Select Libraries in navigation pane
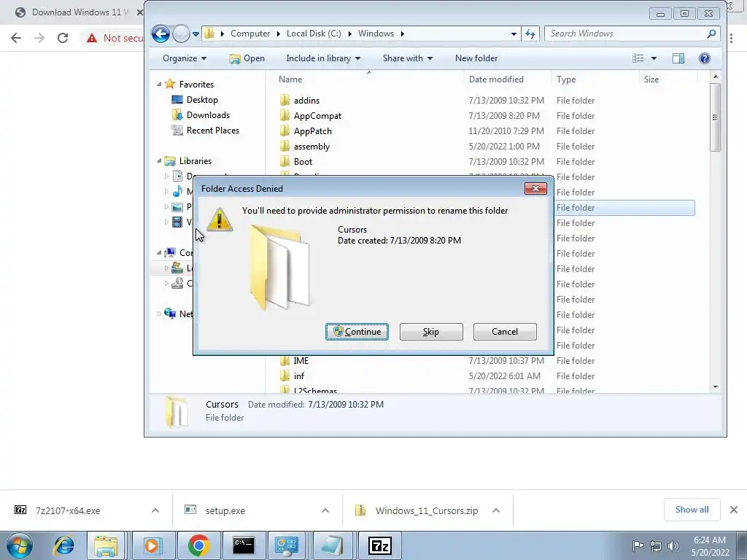747x560 pixels. pyautogui.click(x=196, y=161)
